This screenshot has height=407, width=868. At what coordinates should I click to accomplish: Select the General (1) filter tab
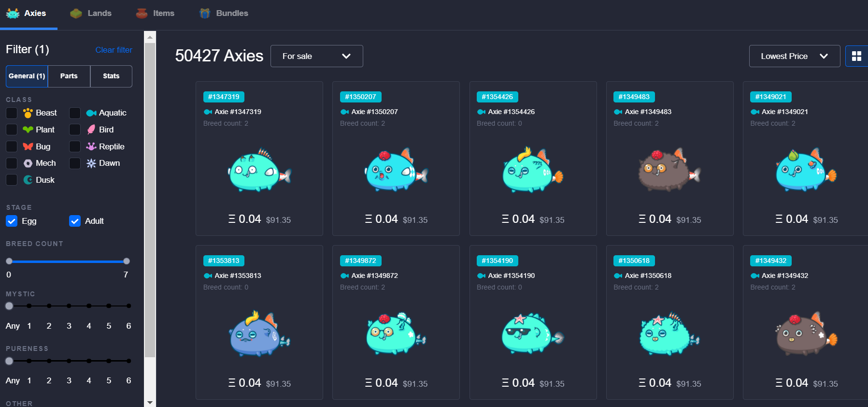point(27,76)
